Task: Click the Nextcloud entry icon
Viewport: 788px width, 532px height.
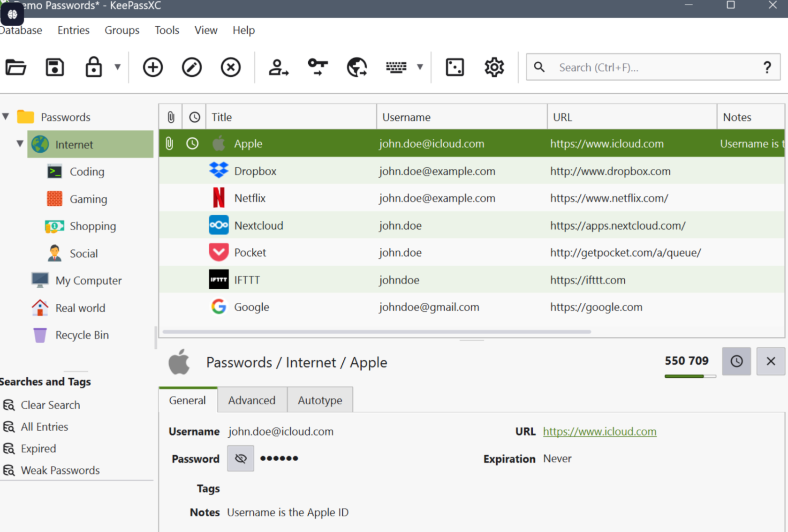Action: pyautogui.click(x=219, y=225)
